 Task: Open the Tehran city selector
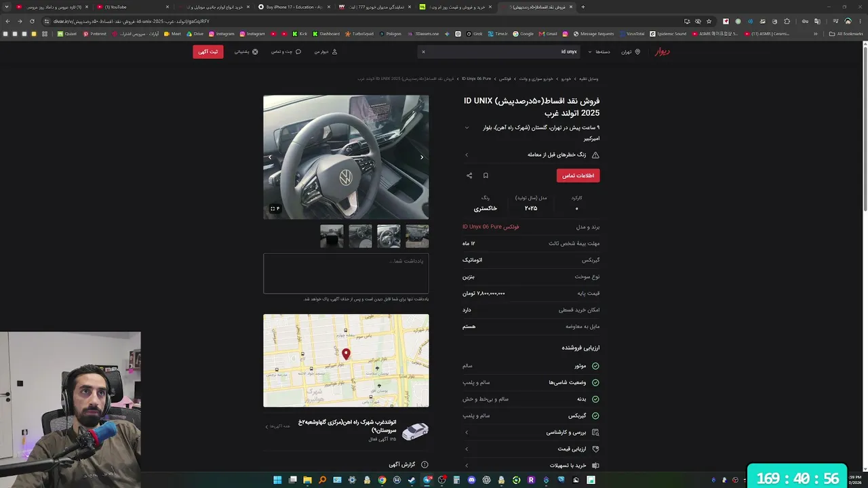point(631,52)
